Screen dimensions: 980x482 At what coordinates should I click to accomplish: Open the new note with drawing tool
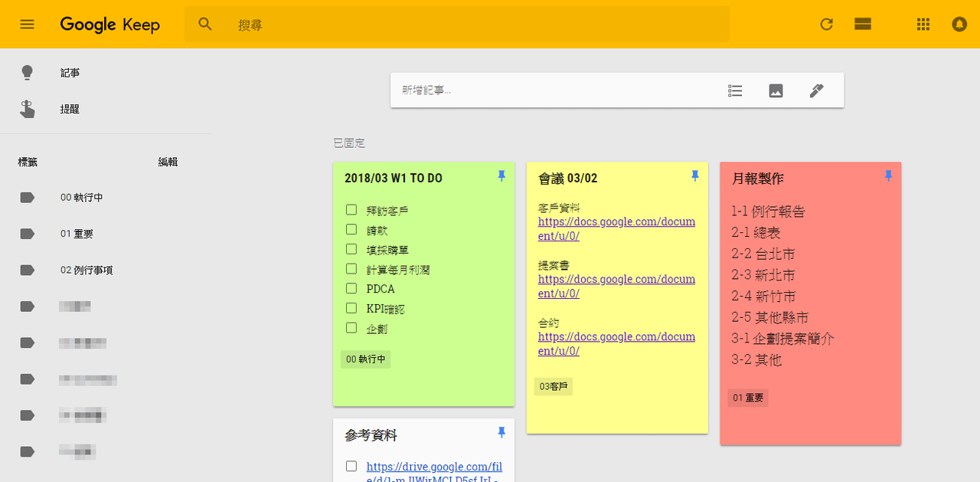click(816, 90)
